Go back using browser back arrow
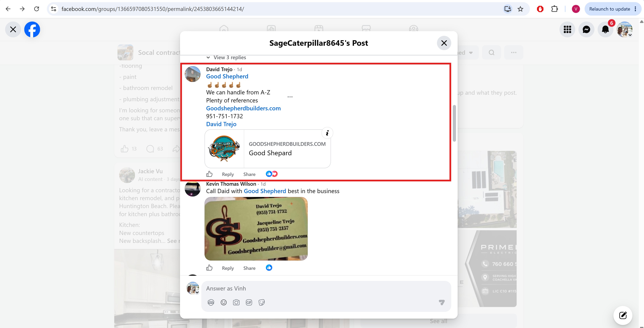The width and height of the screenshot is (644, 328). click(8, 9)
